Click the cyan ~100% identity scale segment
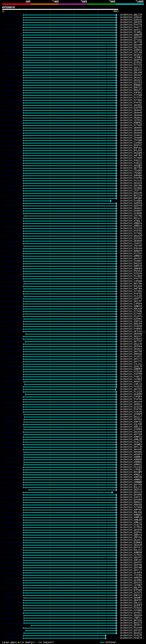 130,4
